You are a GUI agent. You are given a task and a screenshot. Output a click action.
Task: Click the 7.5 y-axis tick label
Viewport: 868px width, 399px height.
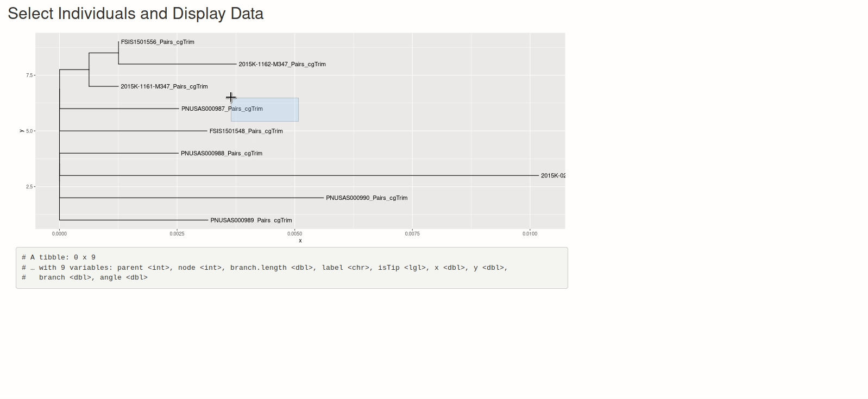(29, 75)
